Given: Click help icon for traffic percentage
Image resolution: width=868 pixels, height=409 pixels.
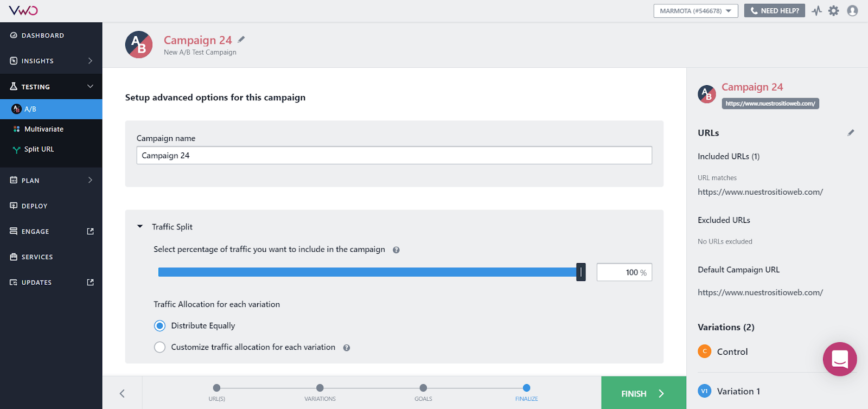Looking at the screenshot, I should click(396, 250).
